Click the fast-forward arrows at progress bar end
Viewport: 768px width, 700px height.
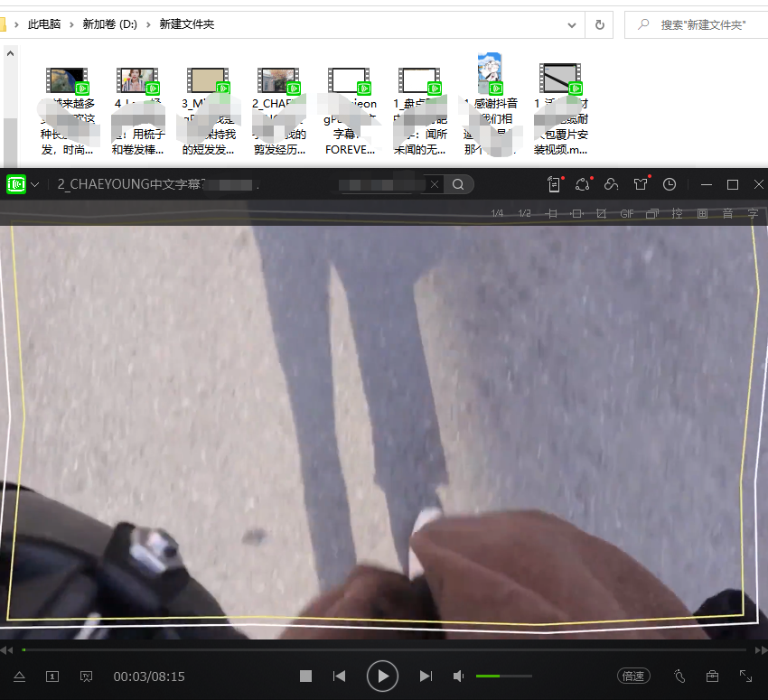click(x=761, y=650)
